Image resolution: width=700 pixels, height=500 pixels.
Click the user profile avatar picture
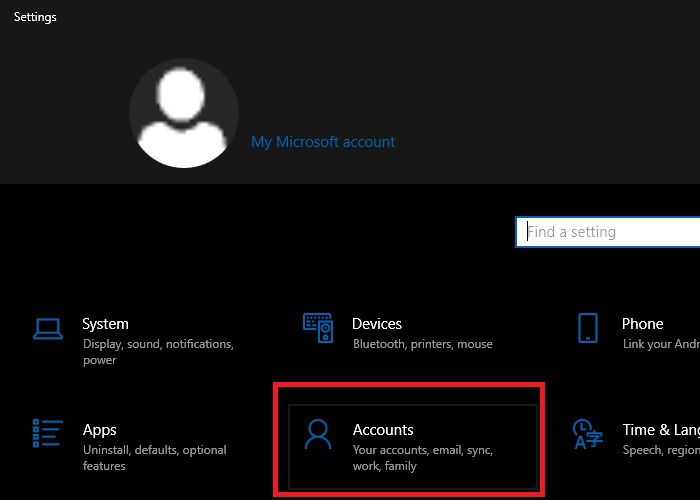pos(183,113)
